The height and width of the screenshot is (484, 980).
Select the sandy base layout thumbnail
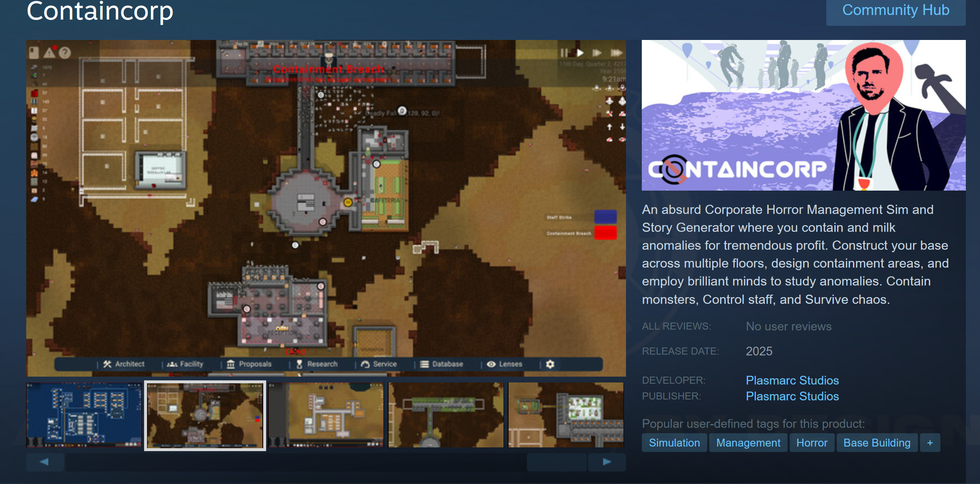point(326,415)
